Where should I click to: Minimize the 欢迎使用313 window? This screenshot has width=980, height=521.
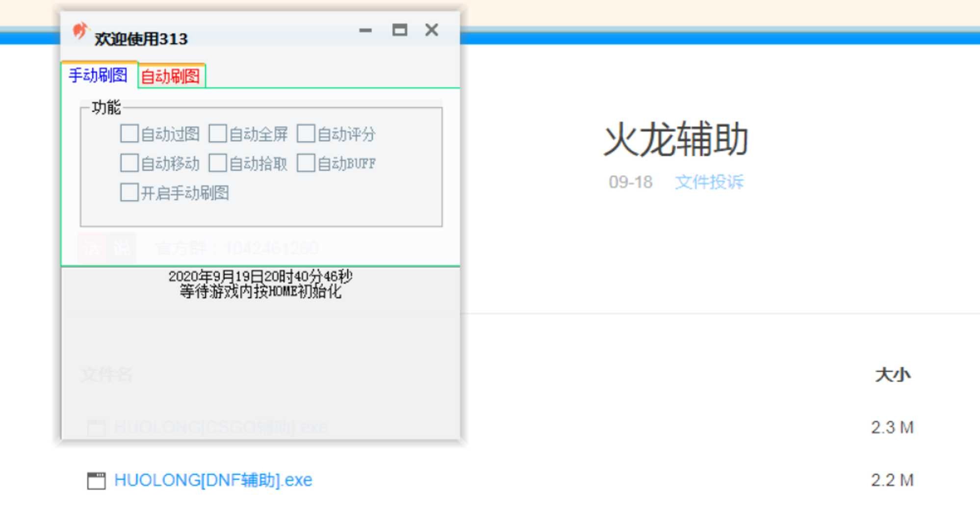pyautogui.click(x=365, y=30)
